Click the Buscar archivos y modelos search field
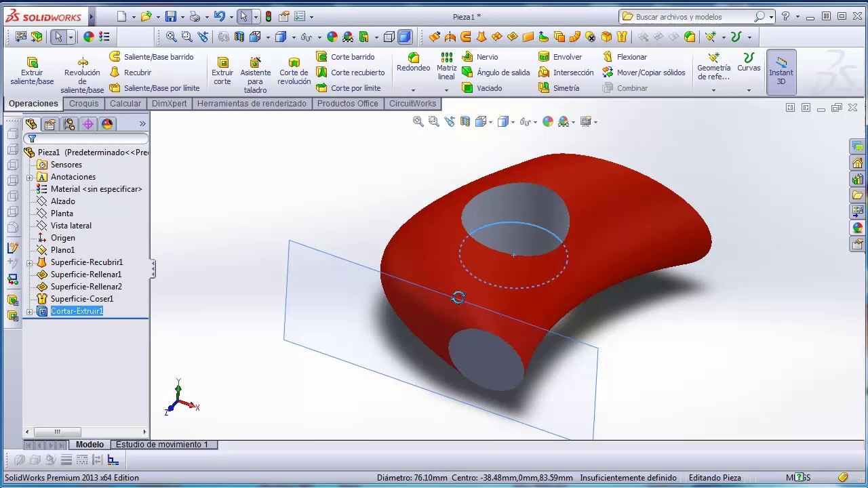The height and width of the screenshot is (488, 868). tap(694, 17)
